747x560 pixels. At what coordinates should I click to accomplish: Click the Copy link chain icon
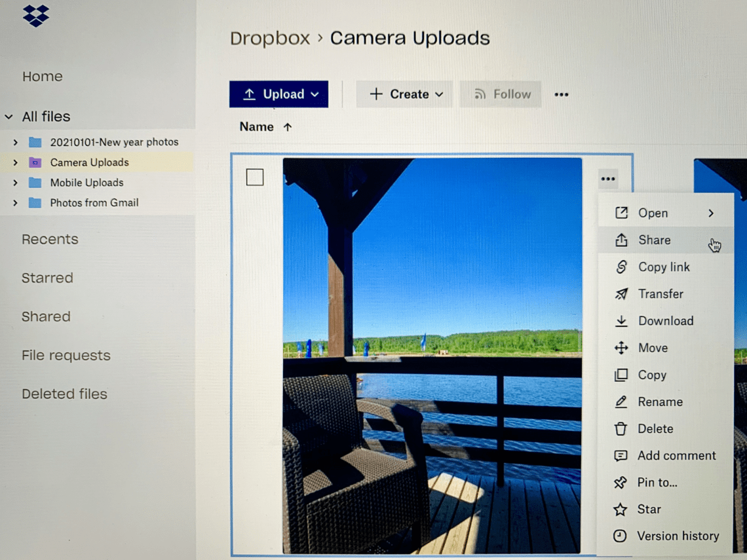click(621, 267)
